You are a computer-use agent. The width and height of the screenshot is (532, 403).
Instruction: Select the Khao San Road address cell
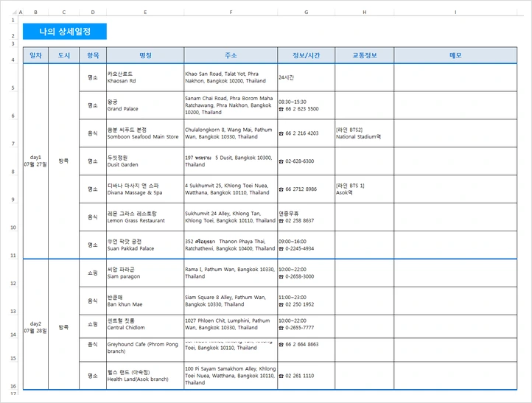click(x=231, y=77)
